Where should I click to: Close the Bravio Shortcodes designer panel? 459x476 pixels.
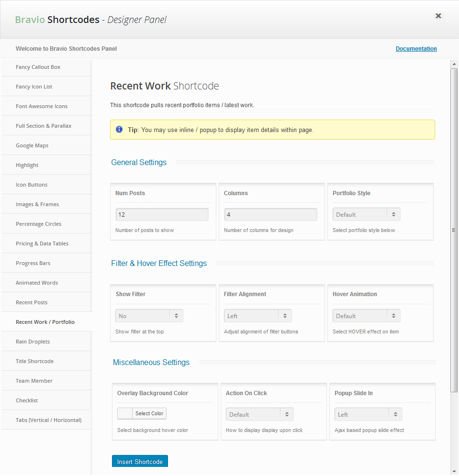pyautogui.click(x=438, y=16)
